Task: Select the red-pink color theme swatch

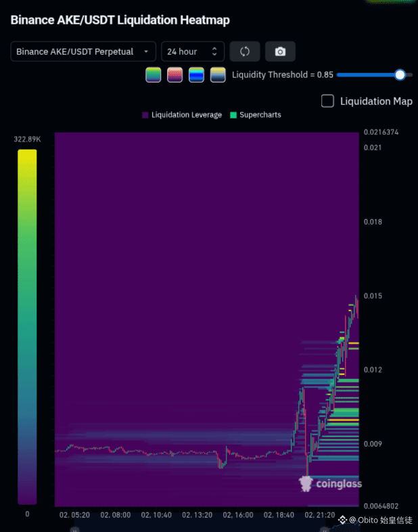Action: pyautogui.click(x=175, y=74)
